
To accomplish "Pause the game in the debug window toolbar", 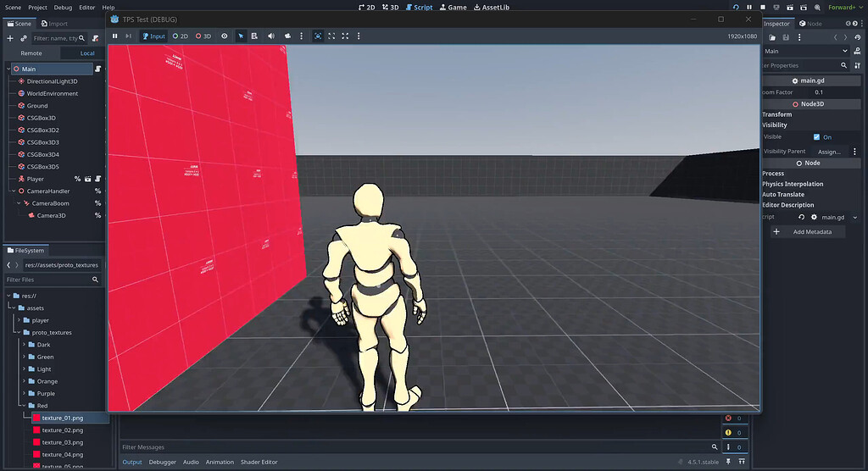I will (115, 36).
